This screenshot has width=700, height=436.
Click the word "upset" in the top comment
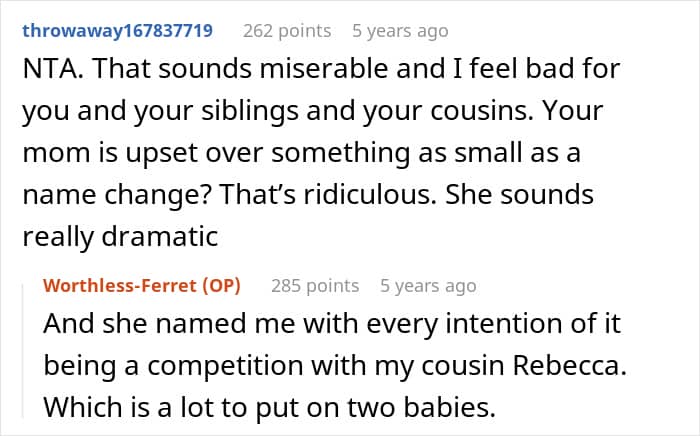[142, 152]
